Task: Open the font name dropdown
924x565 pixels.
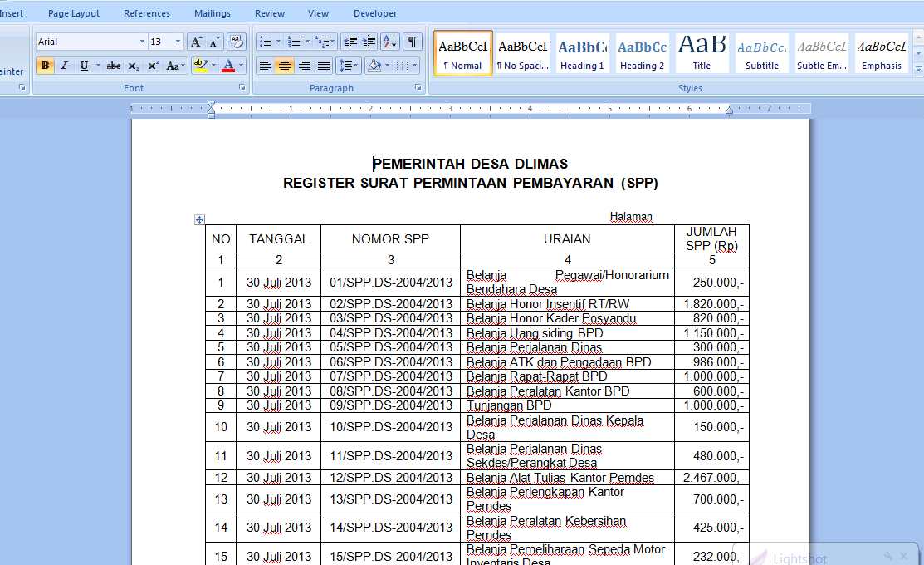Action: tap(142, 42)
